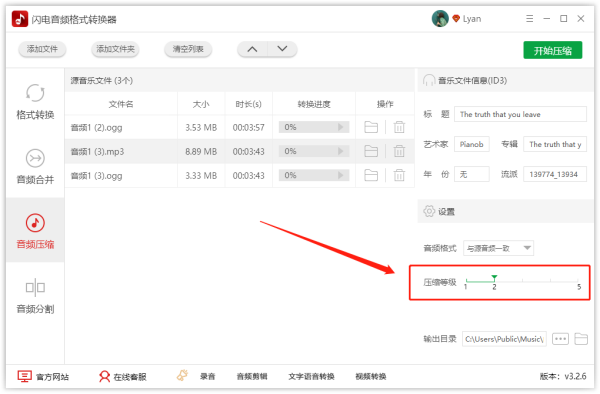
Task: Delete the 音频1 (3).mp3 row
Action: pos(399,151)
